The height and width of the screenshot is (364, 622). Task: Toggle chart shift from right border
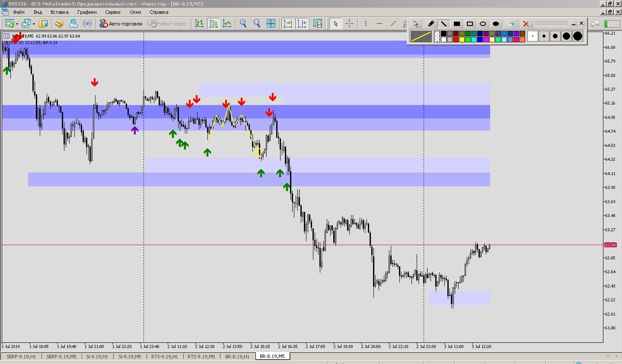302,23
